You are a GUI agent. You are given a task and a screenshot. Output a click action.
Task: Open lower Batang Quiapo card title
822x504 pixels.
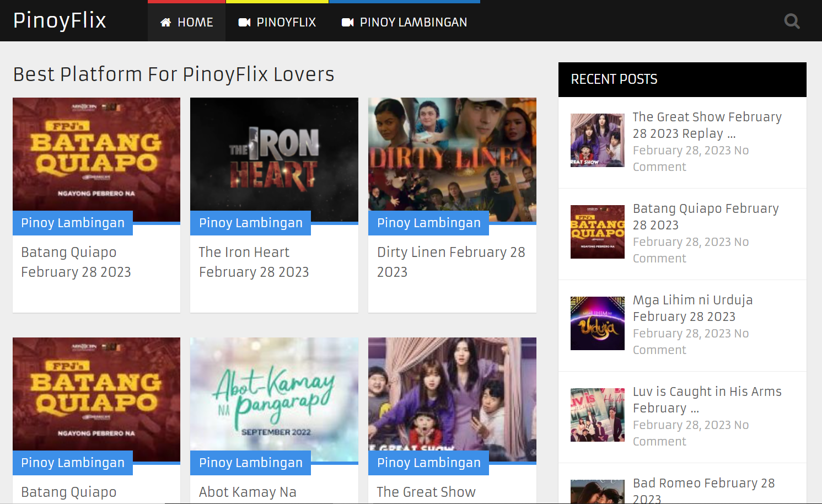point(69,492)
